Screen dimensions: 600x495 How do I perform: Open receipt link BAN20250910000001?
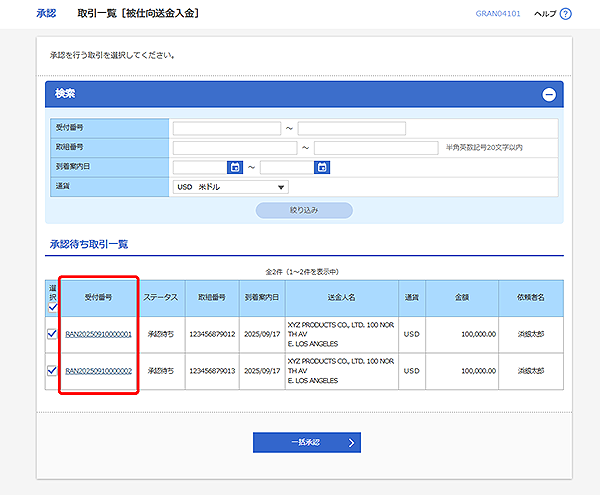[x=98, y=334]
